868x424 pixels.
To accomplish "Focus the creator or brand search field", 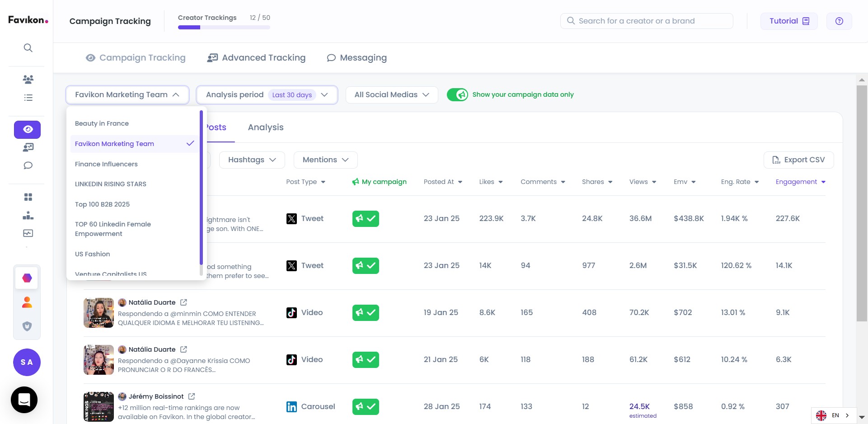I will [647, 21].
